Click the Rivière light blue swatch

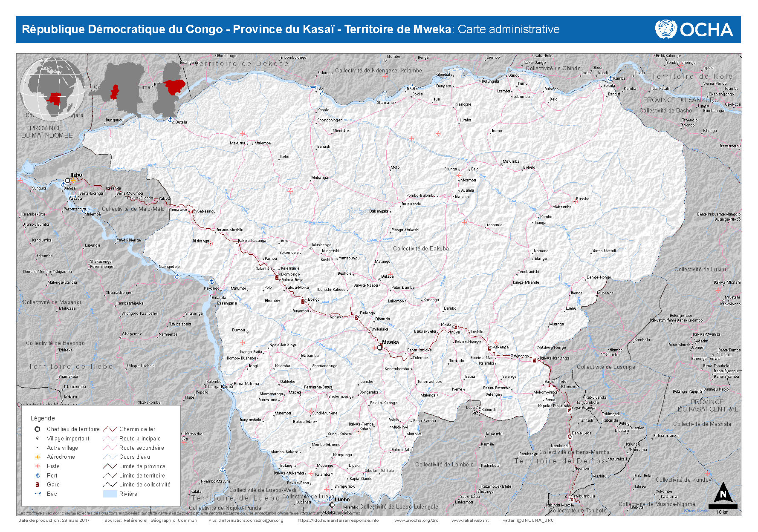110,494
